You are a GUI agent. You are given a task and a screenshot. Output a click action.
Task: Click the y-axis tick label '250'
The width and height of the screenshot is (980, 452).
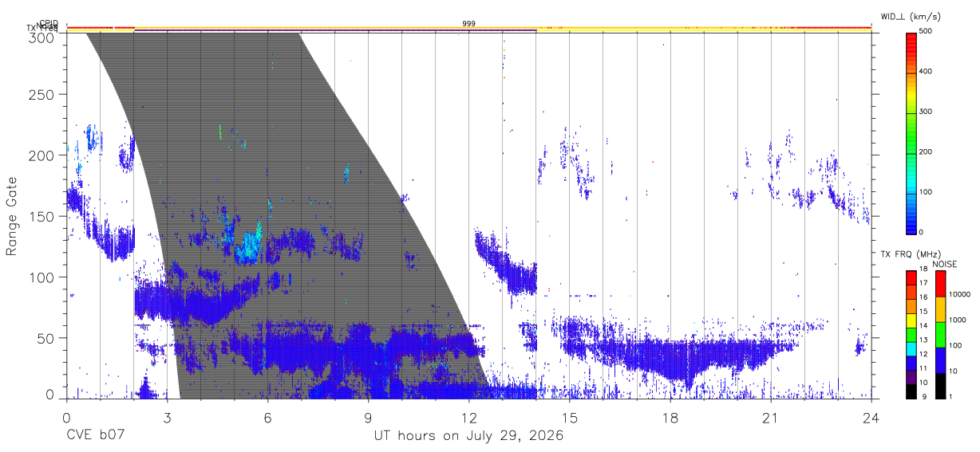click(x=42, y=94)
